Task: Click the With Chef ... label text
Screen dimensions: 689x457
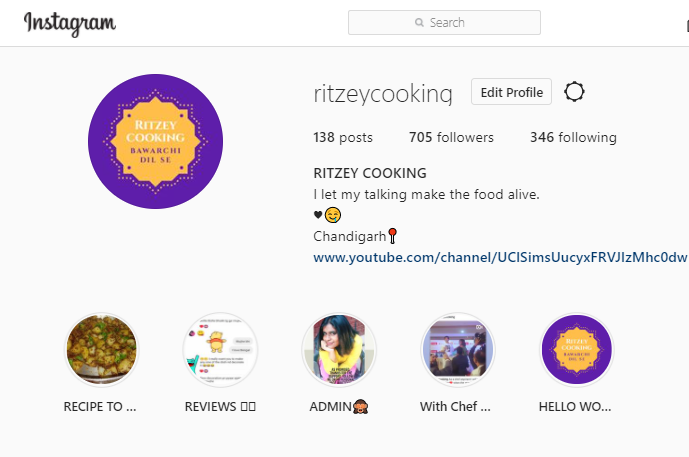Action: [455, 407]
